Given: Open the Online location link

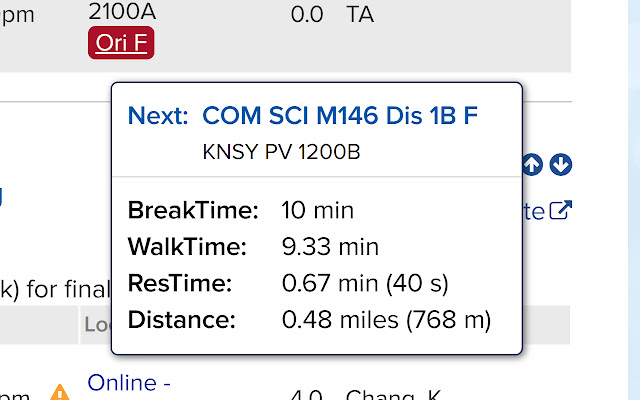Looking at the screenshot, I should coord(122,383).
